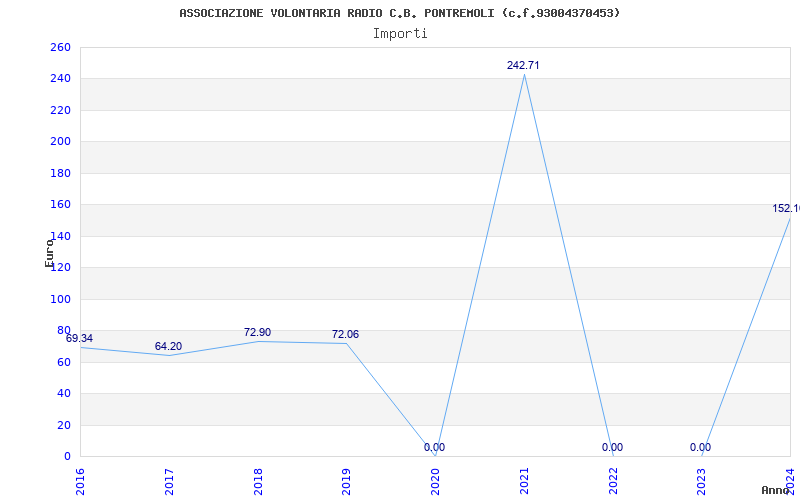Click the 2017 x-axis year label

pyautogui.click(x=169, y=482)
